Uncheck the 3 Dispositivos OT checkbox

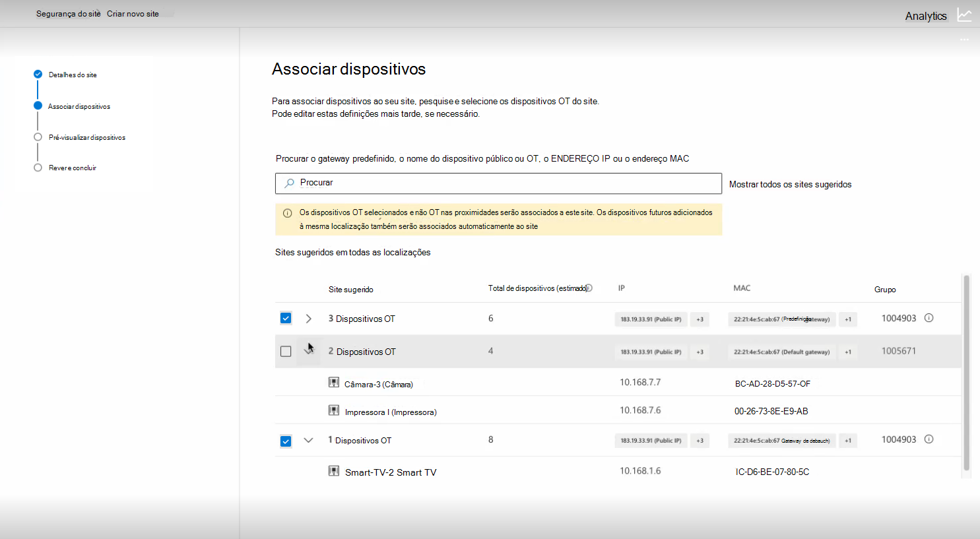coord(286,319)
